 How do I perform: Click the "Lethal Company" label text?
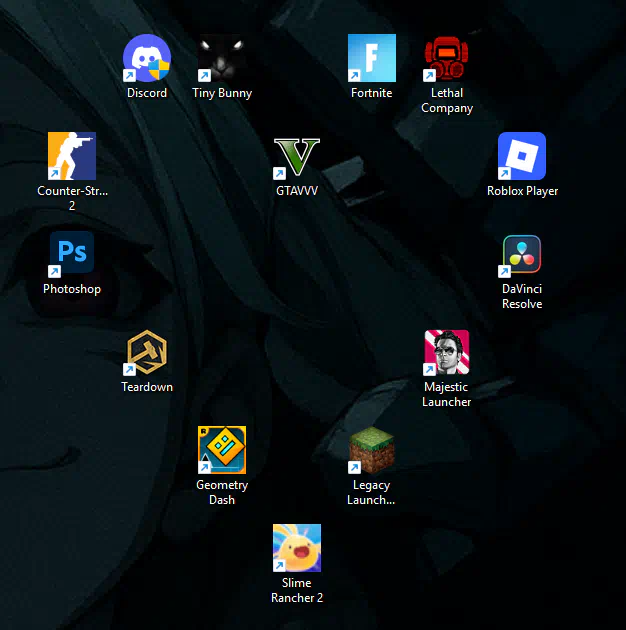click(x=447, y=100)
